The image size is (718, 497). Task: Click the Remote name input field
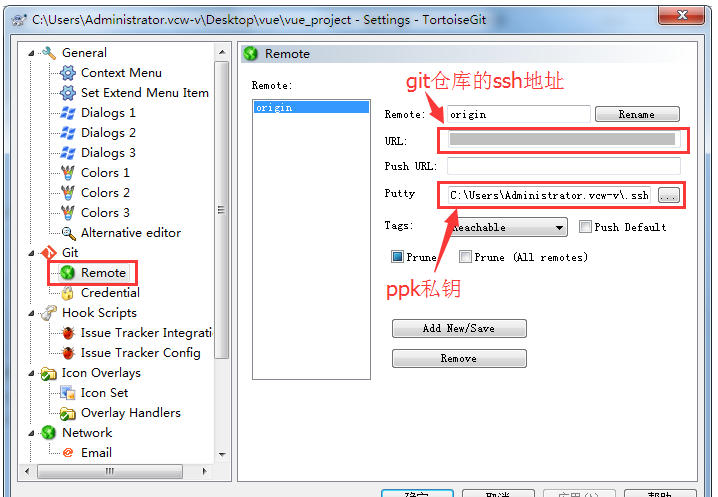coord(518,115)
